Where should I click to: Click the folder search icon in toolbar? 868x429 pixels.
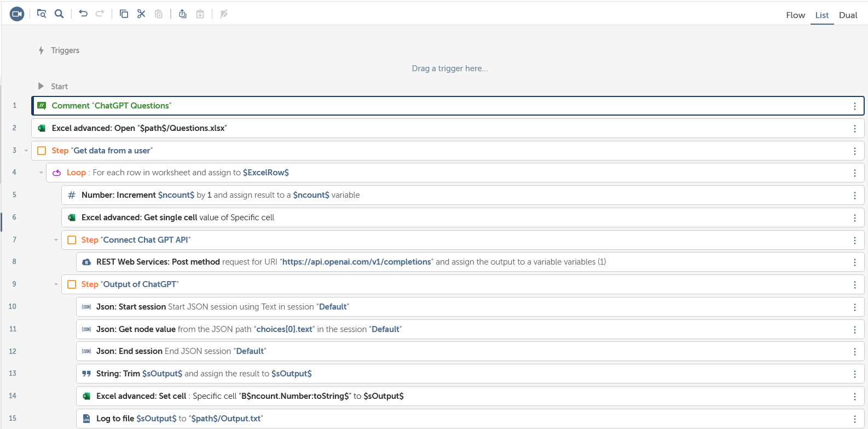click(42, 14)
